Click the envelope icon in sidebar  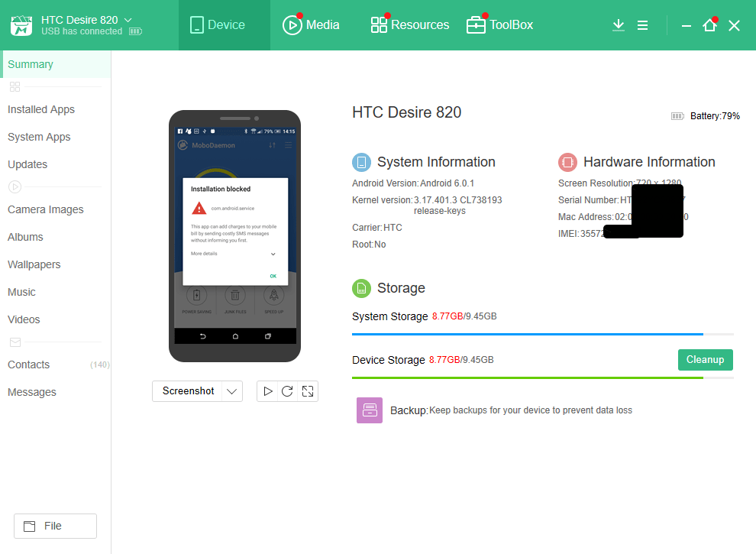click(x=15, y=342)
